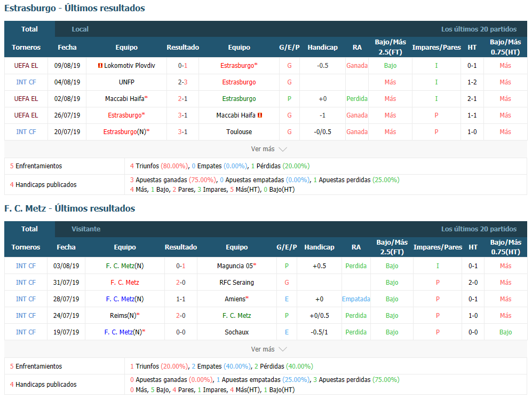Expand 'Ver más' under the Estrasburgo results
This screenshot has height=398, width=532.
[269, 149]
